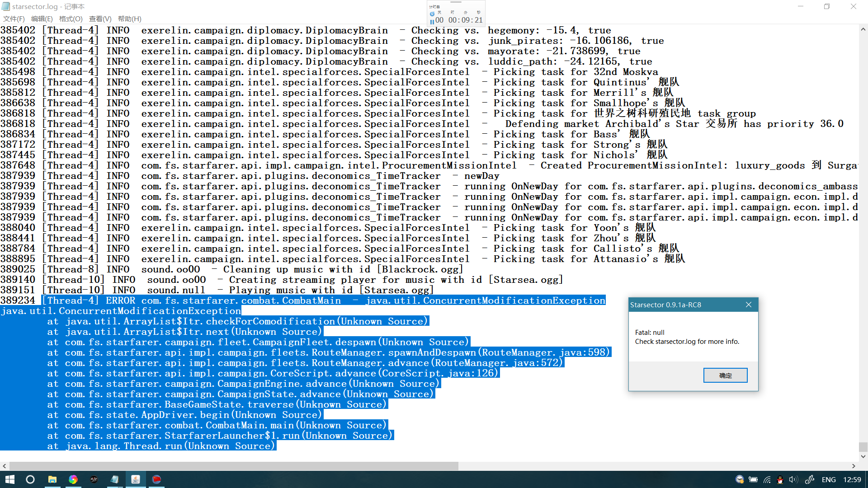Open the 文件(F) menu

[x=14, y=19]
